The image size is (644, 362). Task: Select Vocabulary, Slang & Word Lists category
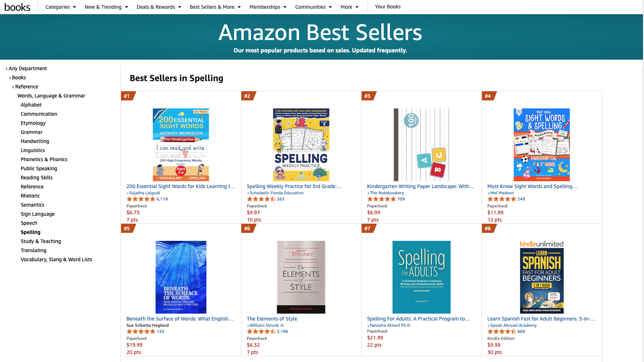(56, 259)
